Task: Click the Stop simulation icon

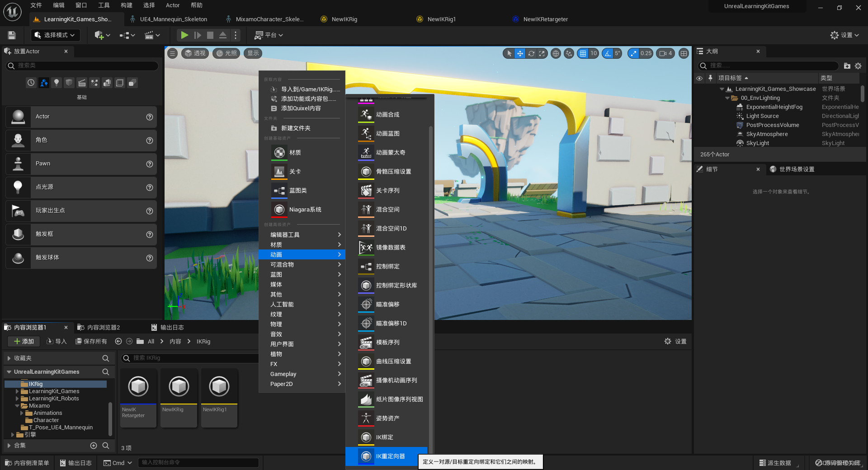Action: point(210,35)
